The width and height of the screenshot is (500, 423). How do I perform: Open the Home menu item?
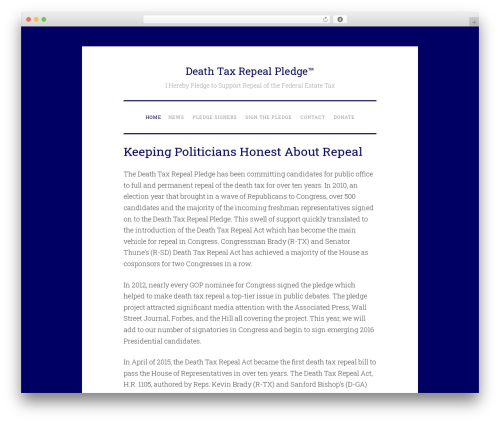(x=153, y=117)
